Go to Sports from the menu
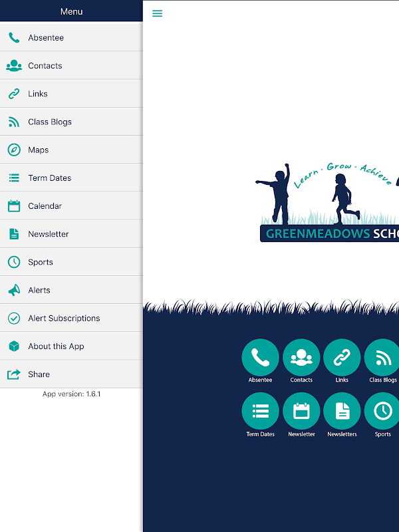Image resolution: width=399 pixels, height=532 pixels. click(71, 262)
